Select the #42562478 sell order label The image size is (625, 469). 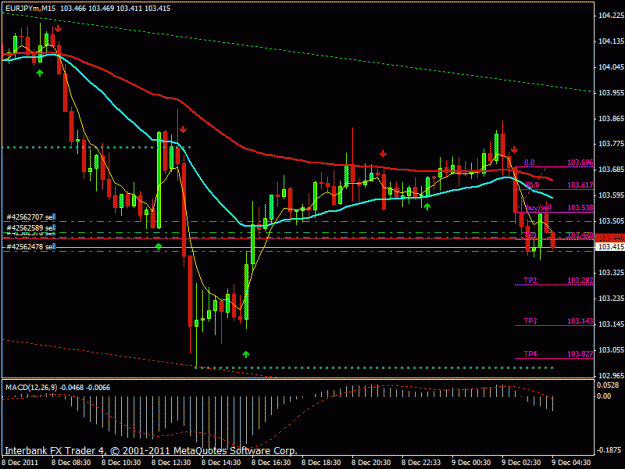coord(31,247)
